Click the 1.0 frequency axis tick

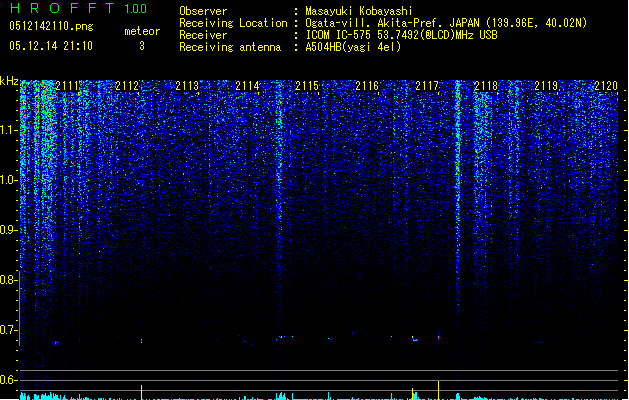coord(9,180)
